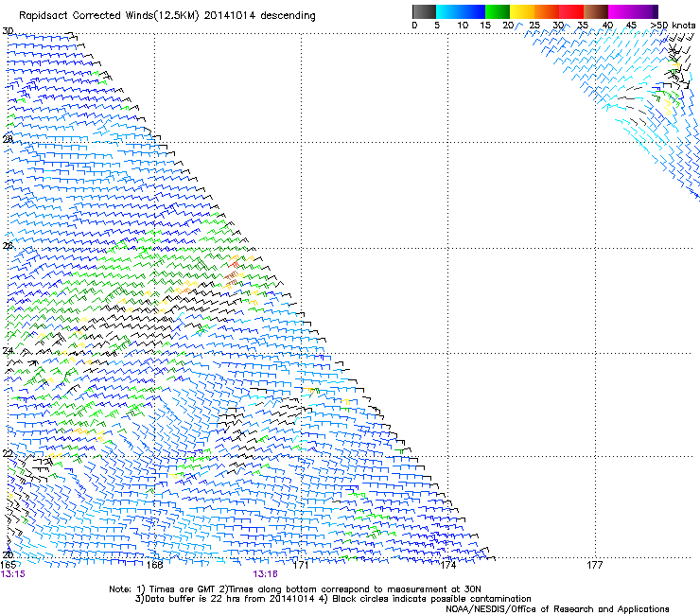
Task: Click the chart title 'Rapidscat Corrected Winds(12.5KM)'
Action: coord(109,16)
